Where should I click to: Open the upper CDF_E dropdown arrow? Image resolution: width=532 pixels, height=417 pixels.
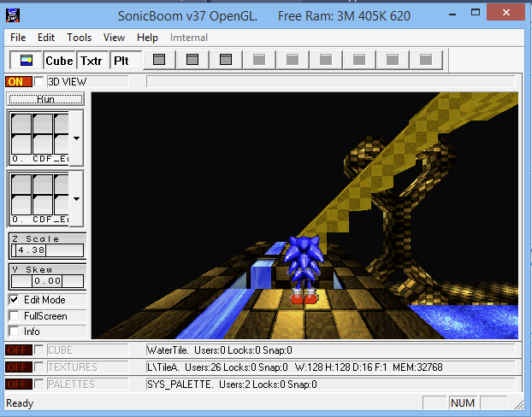coord(77,138)
